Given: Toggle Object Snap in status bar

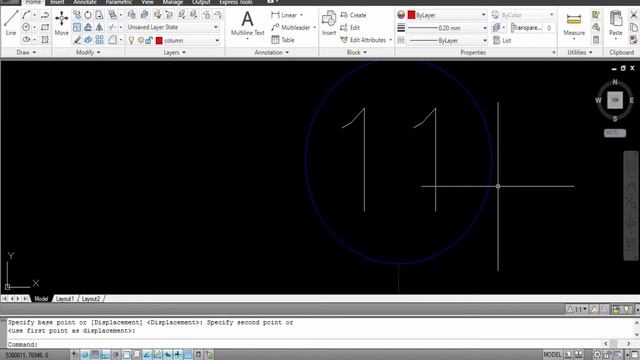Looking at the screenshot, I should (126, 354).
